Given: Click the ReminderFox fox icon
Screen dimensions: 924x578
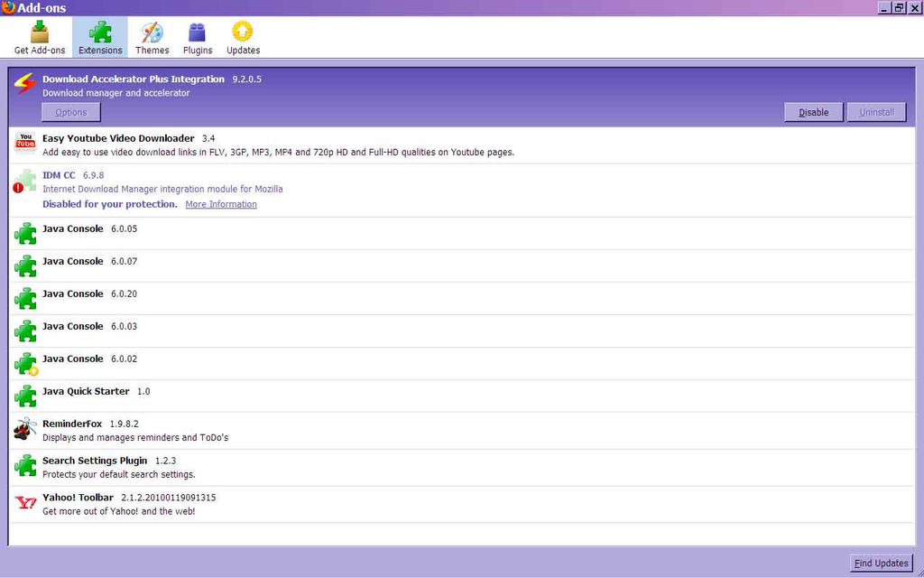Looking at the screenshot, I should (25, 429).
